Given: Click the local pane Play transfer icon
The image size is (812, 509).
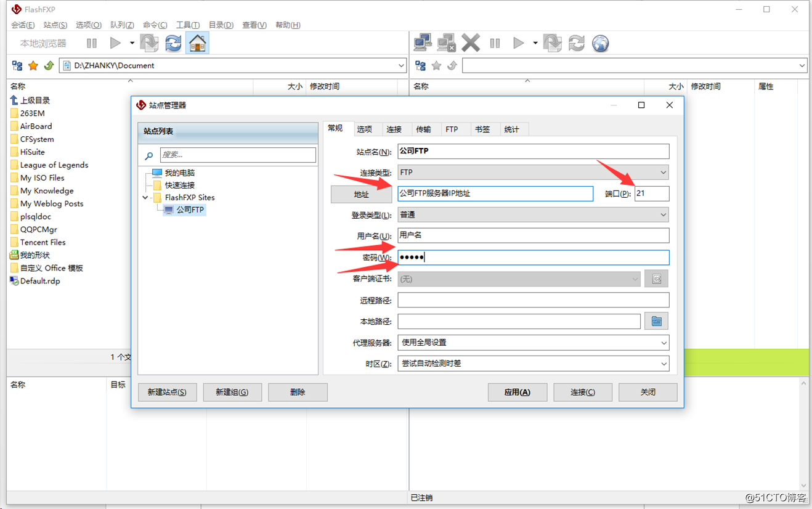Looking at the screenshot, I should [x=115, y=43].
